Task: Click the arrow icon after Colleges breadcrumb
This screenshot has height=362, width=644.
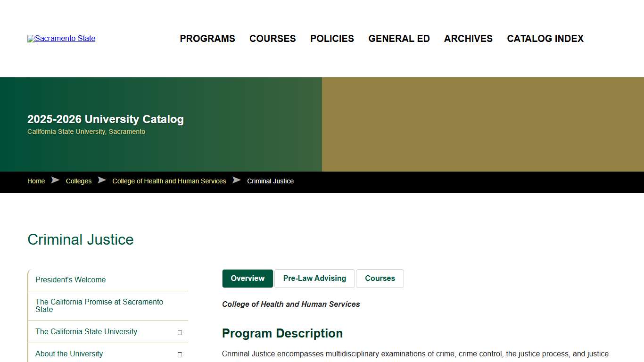Action: tap(102, 180)
